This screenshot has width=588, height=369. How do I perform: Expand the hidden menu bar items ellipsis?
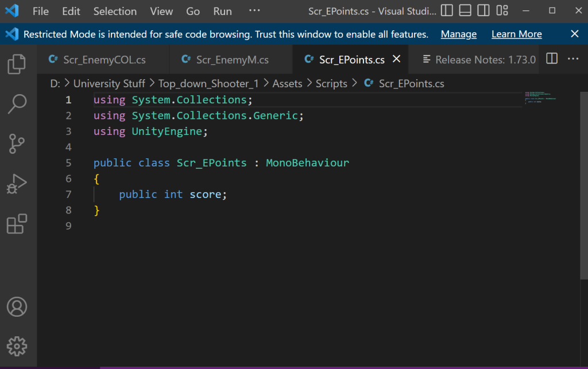coord(254,11)
